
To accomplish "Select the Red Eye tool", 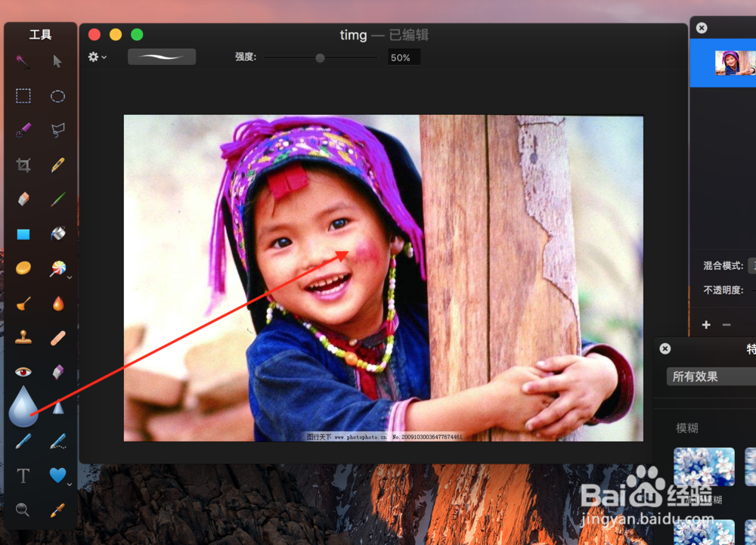I will coord(23,372).
